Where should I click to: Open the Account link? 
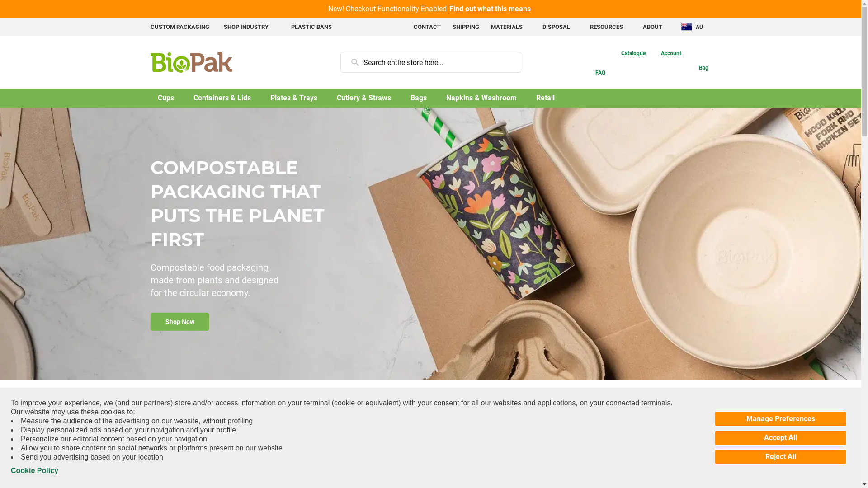point(670,53)
